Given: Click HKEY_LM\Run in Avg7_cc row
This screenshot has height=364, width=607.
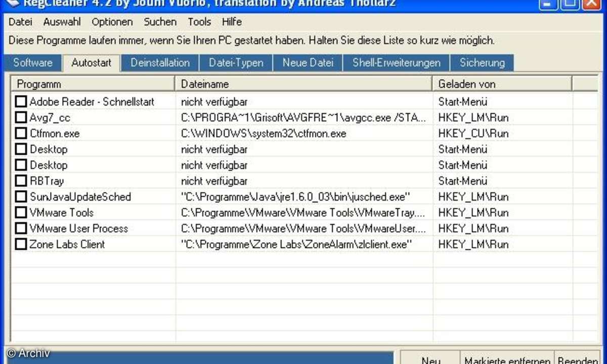Looking at the screenshot, I should 473,118.
